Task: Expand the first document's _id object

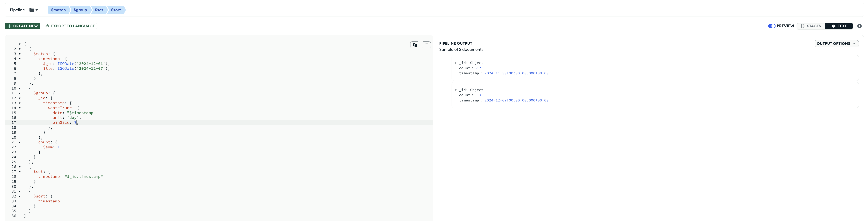Action: 456,63
